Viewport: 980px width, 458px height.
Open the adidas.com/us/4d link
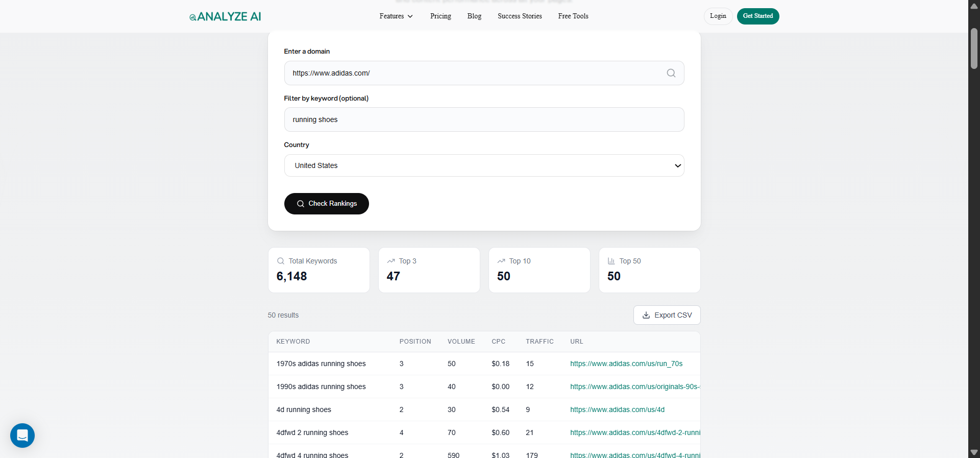coord(617,409)
